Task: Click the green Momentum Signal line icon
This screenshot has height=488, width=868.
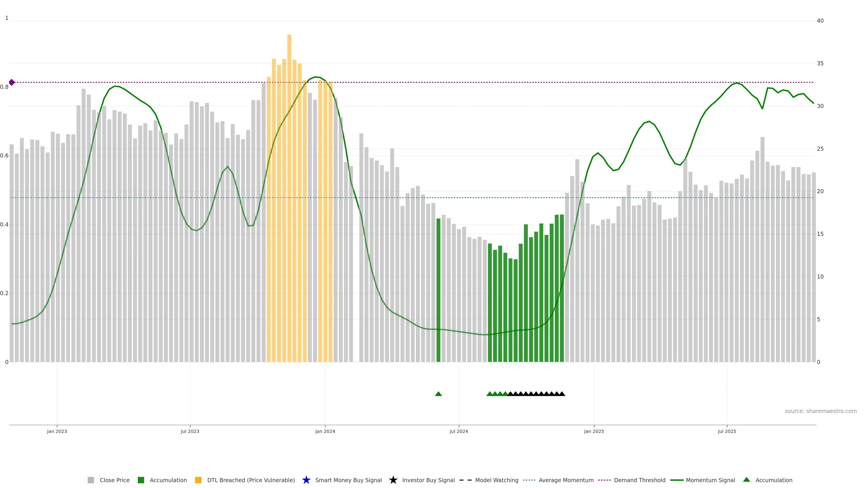Action: pos(677,480)
